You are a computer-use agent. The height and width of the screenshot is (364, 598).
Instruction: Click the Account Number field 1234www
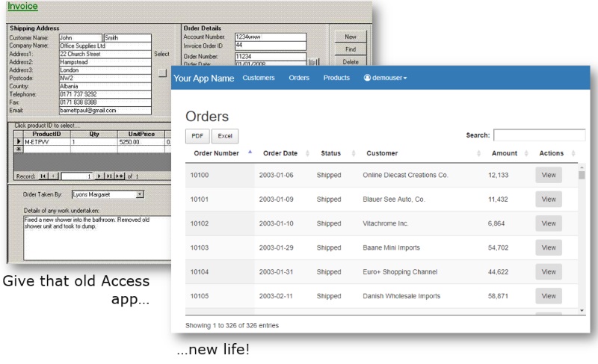[x=271, y=37]
